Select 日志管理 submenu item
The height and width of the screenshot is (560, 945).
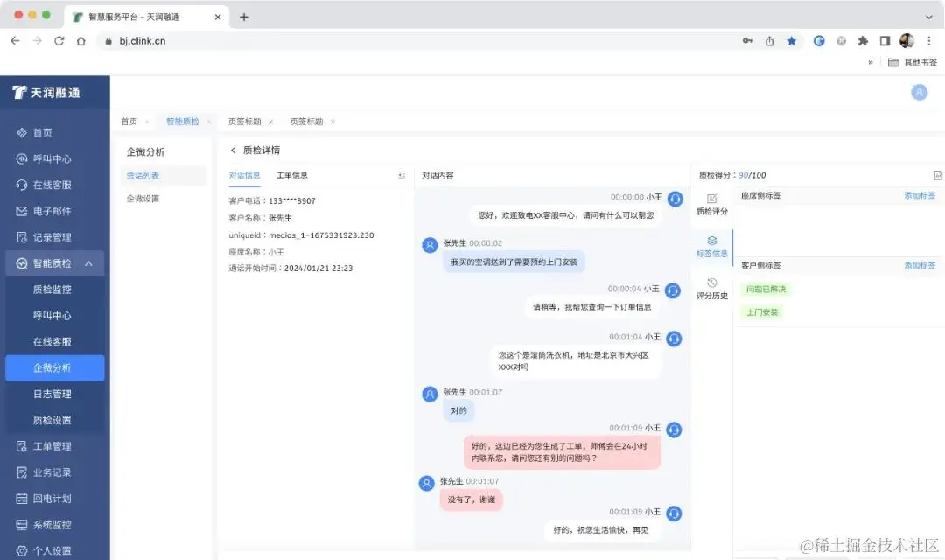tap(52, 395)
